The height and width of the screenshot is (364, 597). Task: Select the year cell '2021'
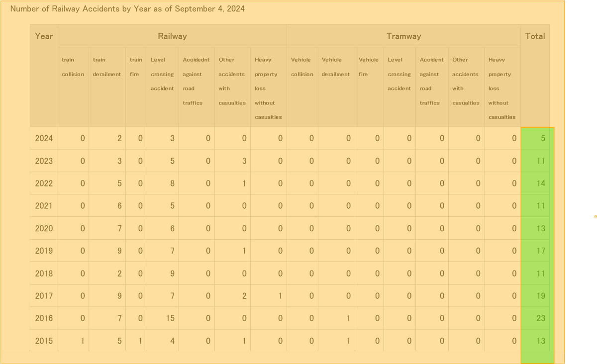tap(44, 206)
